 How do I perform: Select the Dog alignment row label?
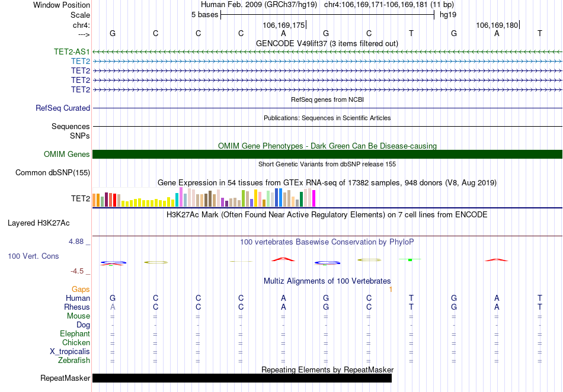pos(84,325)
